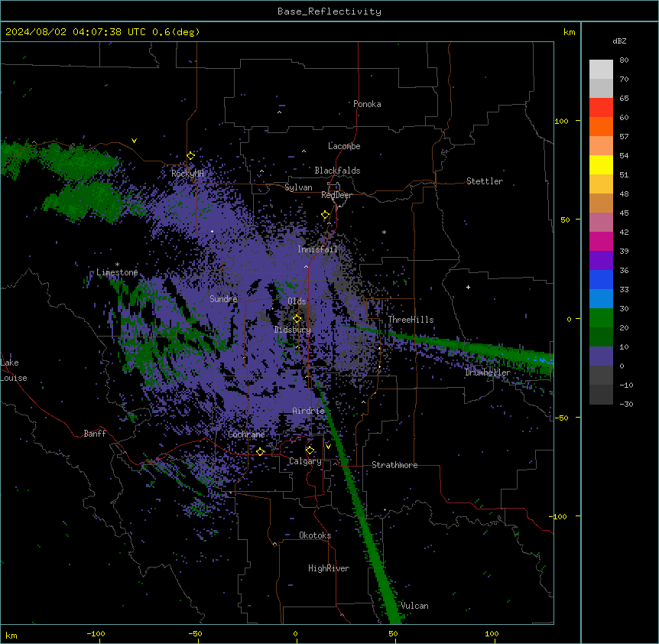Click the dBZ legend heading
The height and width of the screenshot is (644, 659).
(x=619, y=41)
